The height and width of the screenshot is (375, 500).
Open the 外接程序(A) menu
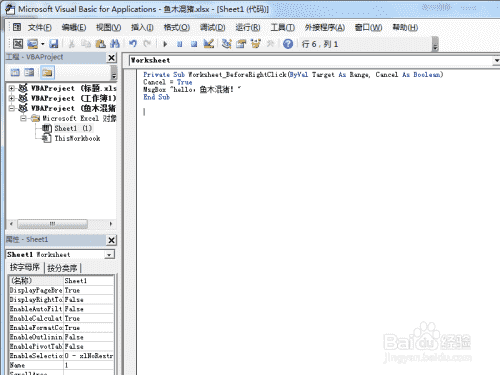(x=325, y=27)
